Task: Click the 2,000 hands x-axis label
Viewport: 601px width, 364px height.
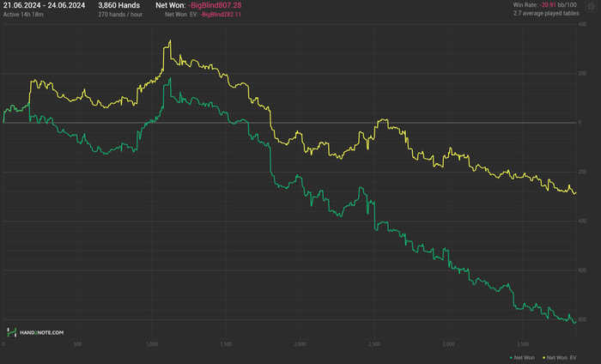Action: click(x=300, y=344)
